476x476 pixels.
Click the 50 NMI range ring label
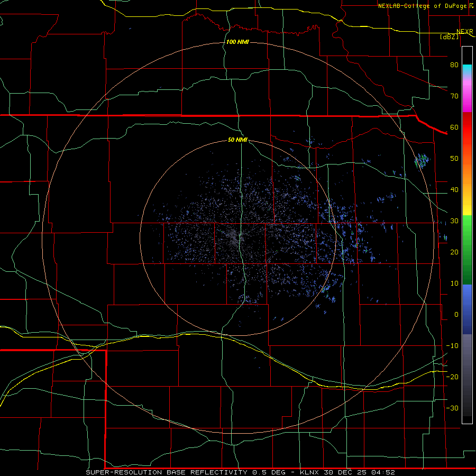click(x=237, y=140)
